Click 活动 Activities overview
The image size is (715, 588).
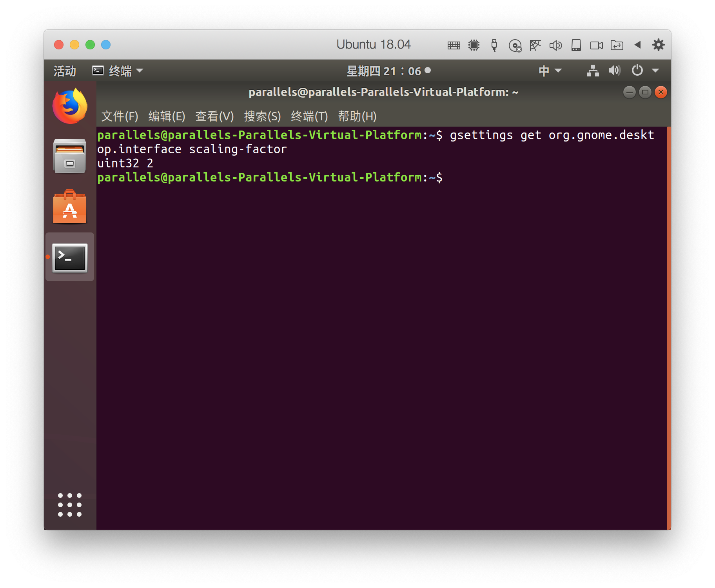(65, 71)
